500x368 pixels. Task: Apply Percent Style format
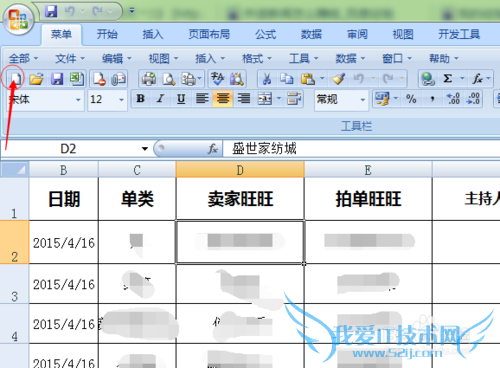(x=411, y=99)
